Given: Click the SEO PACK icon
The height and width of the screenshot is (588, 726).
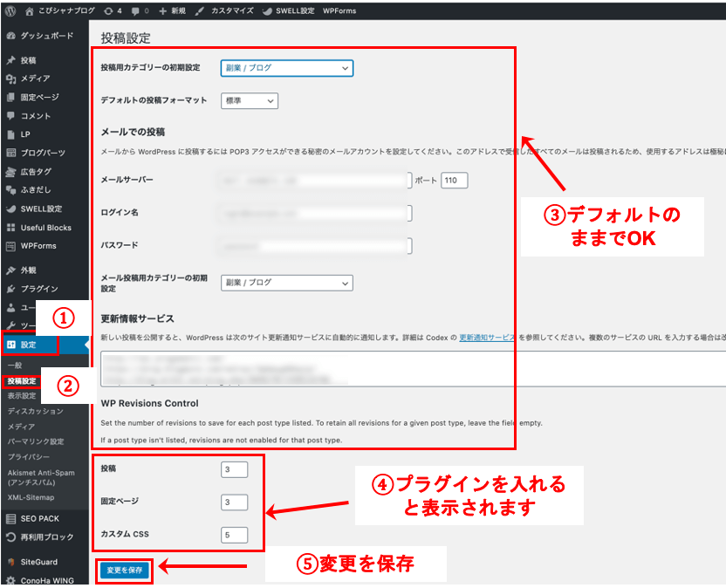Looking at the screenshot, I should click(11, 519).
